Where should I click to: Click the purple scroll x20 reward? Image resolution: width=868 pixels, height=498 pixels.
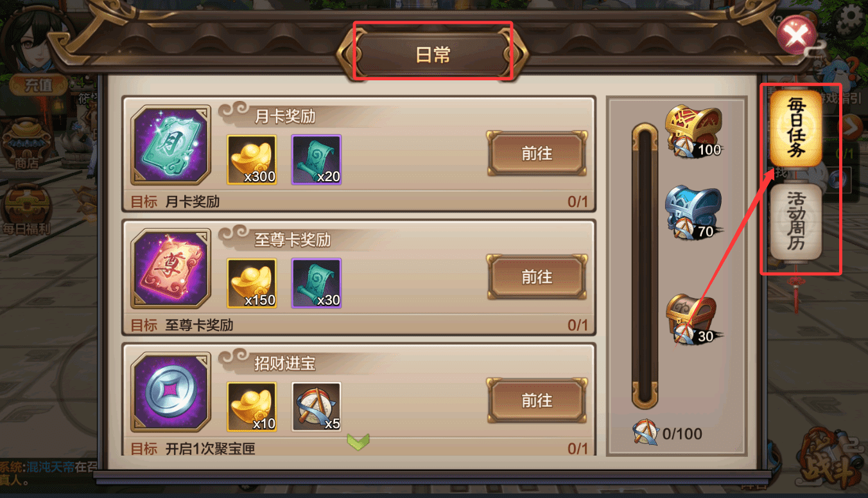coord(317,159)
